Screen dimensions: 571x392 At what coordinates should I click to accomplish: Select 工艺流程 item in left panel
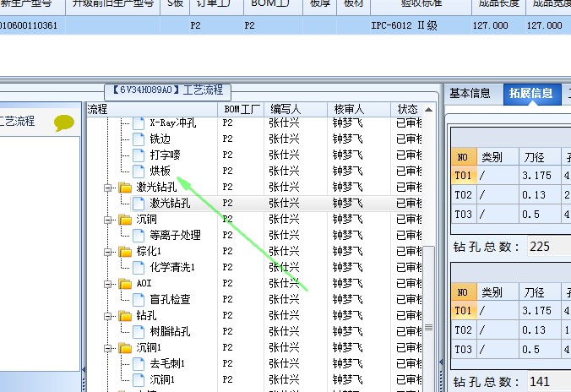click(x=17, y=122)
